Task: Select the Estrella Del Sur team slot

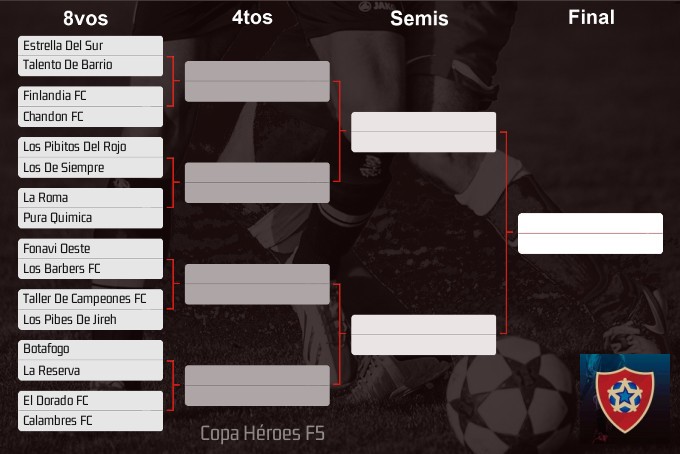Action: point(90,46)
